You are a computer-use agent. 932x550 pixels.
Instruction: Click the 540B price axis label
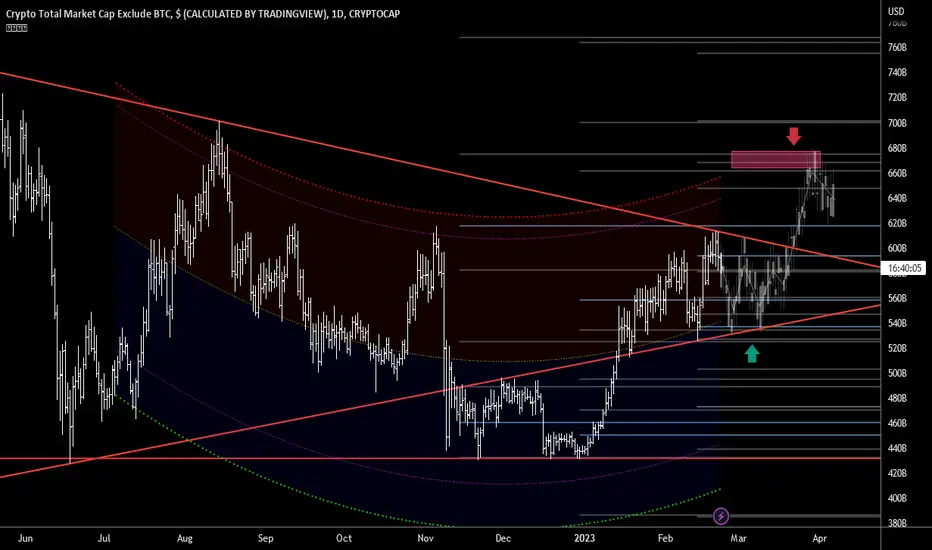point(897,323)
